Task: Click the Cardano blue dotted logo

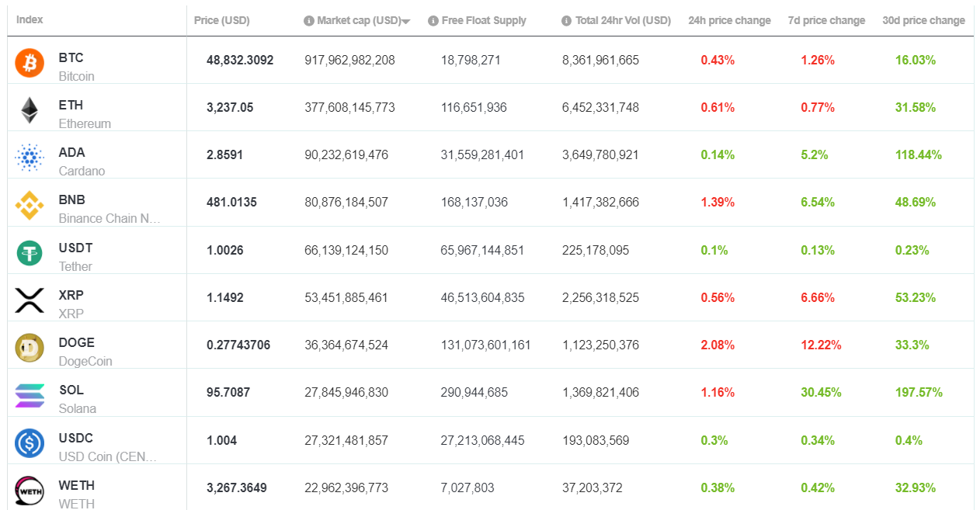Action: click(x=30, y=158)
